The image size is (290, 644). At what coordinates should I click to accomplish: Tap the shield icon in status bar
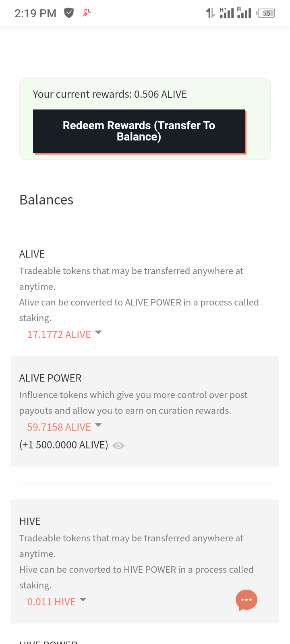click(x=69, y=13)
